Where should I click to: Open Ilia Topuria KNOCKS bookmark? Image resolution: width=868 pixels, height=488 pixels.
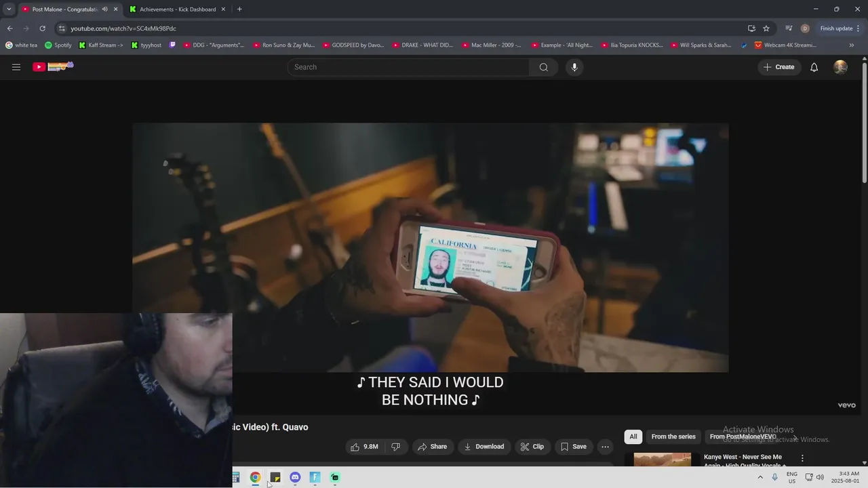pyautogui.click(x=631, y=45)
